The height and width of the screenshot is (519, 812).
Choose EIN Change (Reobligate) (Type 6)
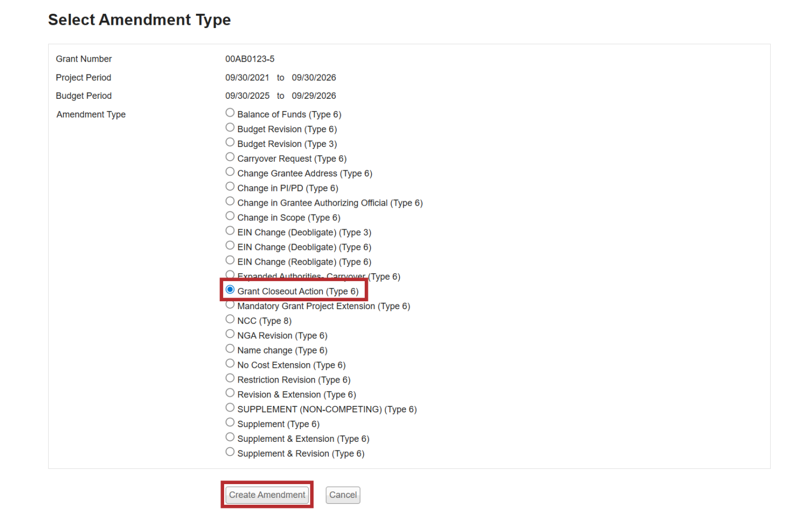pos(230,261)
